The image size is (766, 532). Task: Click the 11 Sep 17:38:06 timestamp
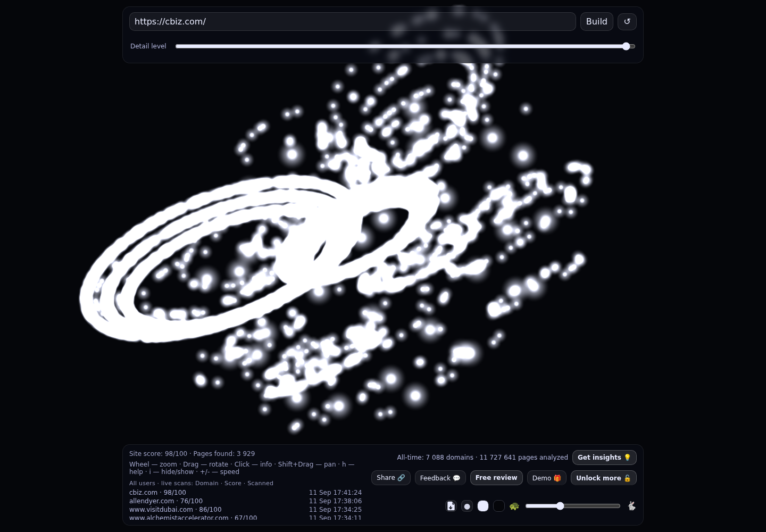(x=335, y=501)
